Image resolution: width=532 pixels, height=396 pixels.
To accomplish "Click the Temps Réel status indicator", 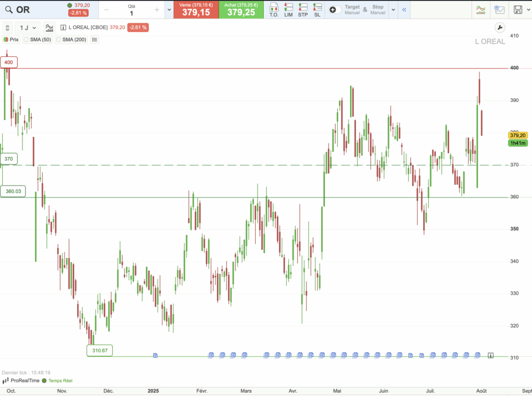I will 57,381.
